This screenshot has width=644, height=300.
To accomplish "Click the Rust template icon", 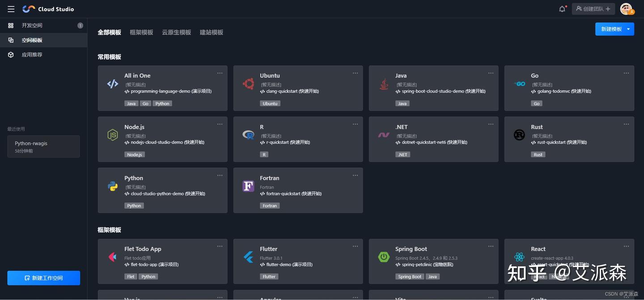I will pos(519,135).
